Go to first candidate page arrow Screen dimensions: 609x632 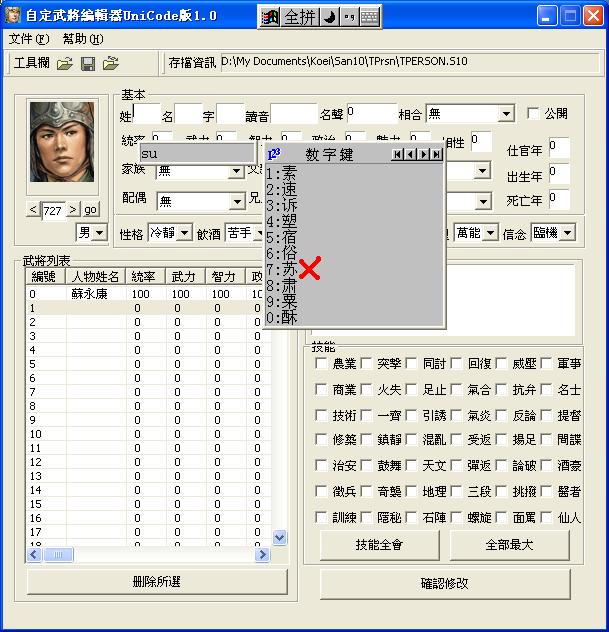click(398, 154)
